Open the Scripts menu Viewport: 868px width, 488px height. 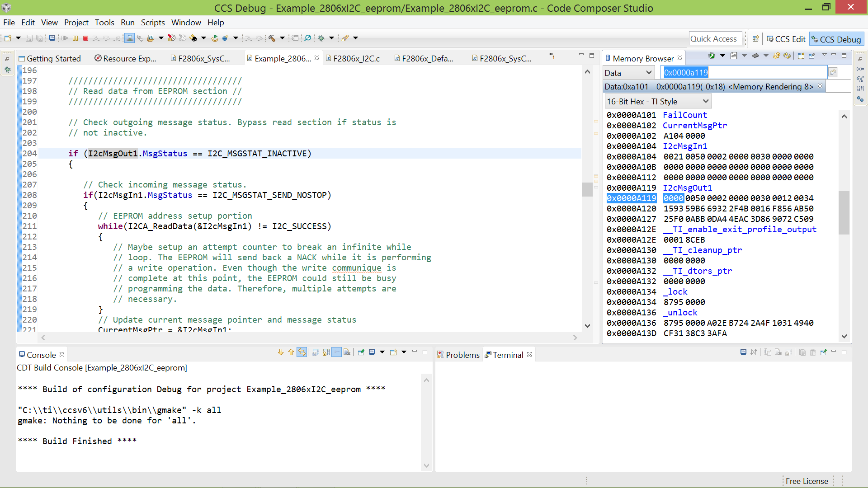pyautogui.click(x=152, y=23)
